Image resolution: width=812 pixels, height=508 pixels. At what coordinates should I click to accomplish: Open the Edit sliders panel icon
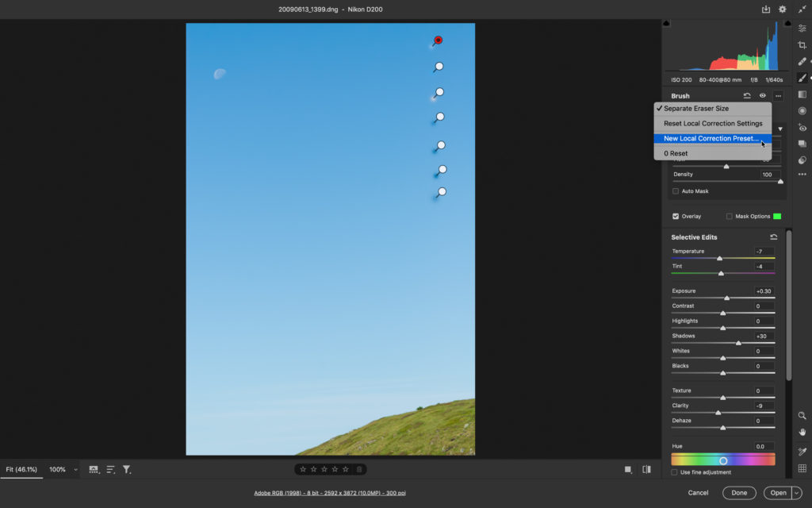[802, 29]
